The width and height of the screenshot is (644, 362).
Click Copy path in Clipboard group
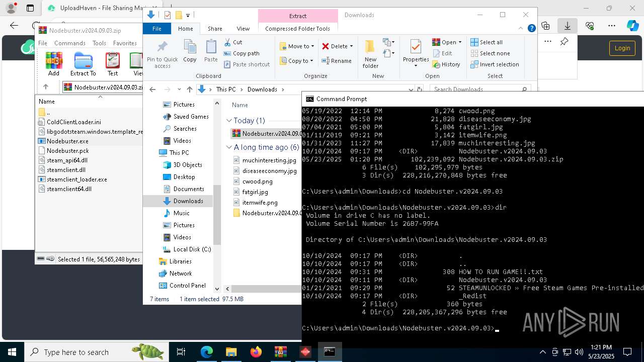[x=242, y=53]
